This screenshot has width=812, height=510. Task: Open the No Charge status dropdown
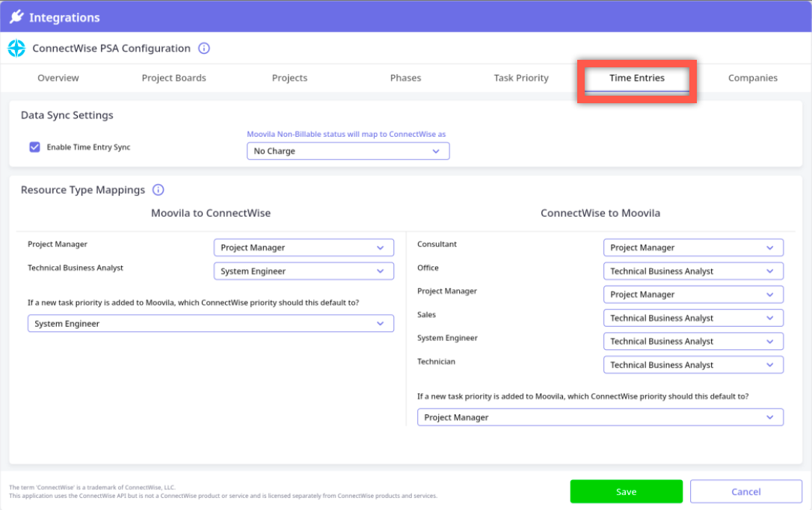pos(348,151)
